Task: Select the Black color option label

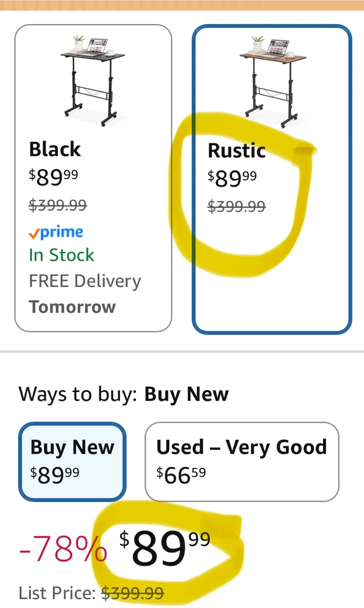Action: coord(55,149)
